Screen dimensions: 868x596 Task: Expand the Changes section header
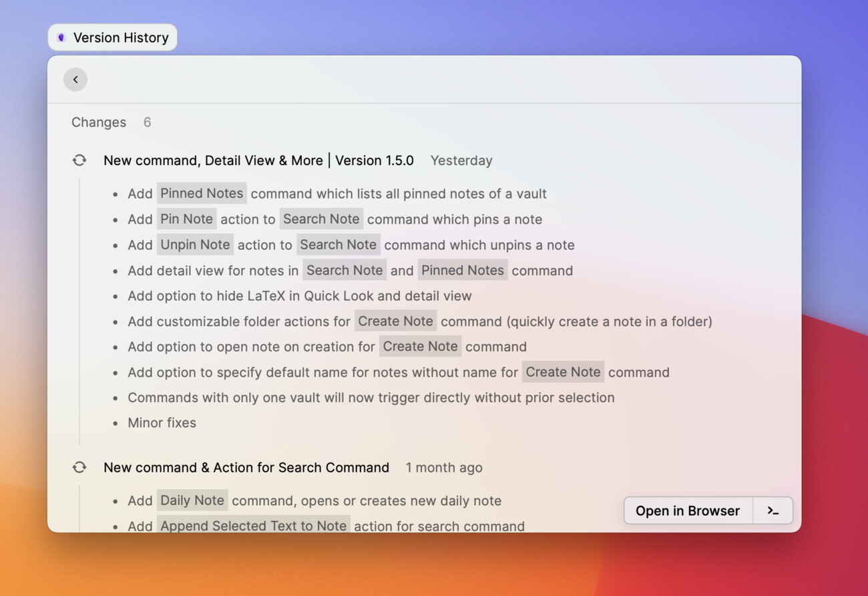coord(99,122)
